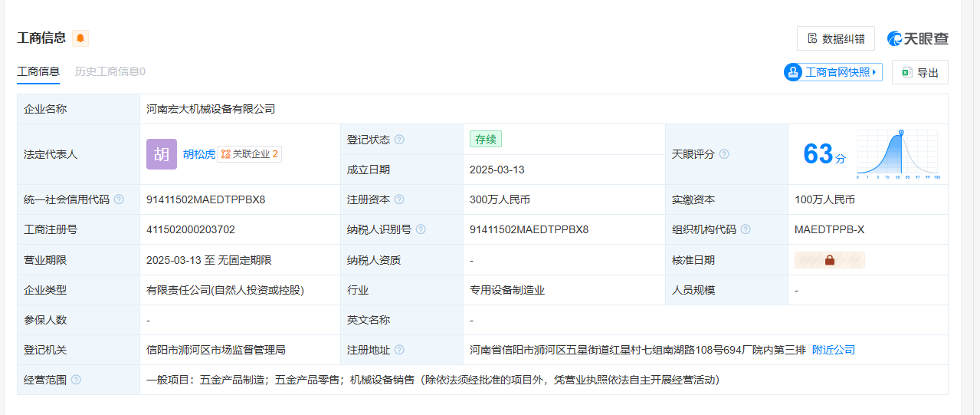Click help icon next to 登记状态
Image resolution: width=980 pixels, height=415 pixels.
[x=399, y=140]
